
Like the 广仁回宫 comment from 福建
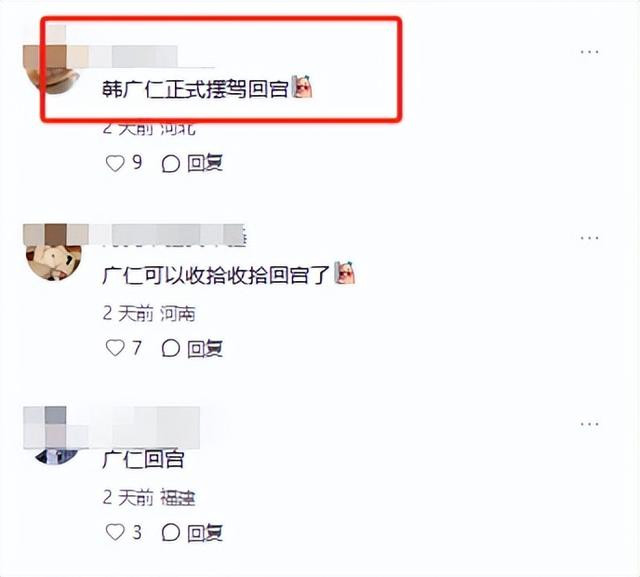coord(115,533)
